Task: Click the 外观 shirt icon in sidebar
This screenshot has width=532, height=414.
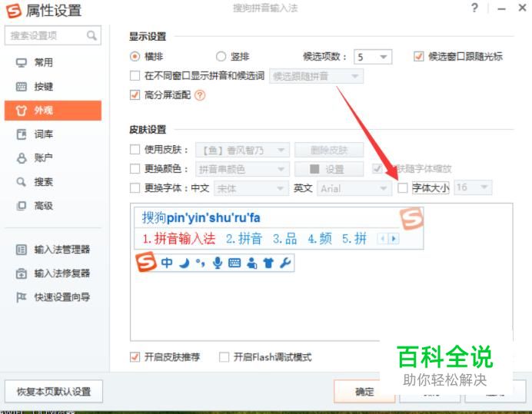Action: [21, 111]
